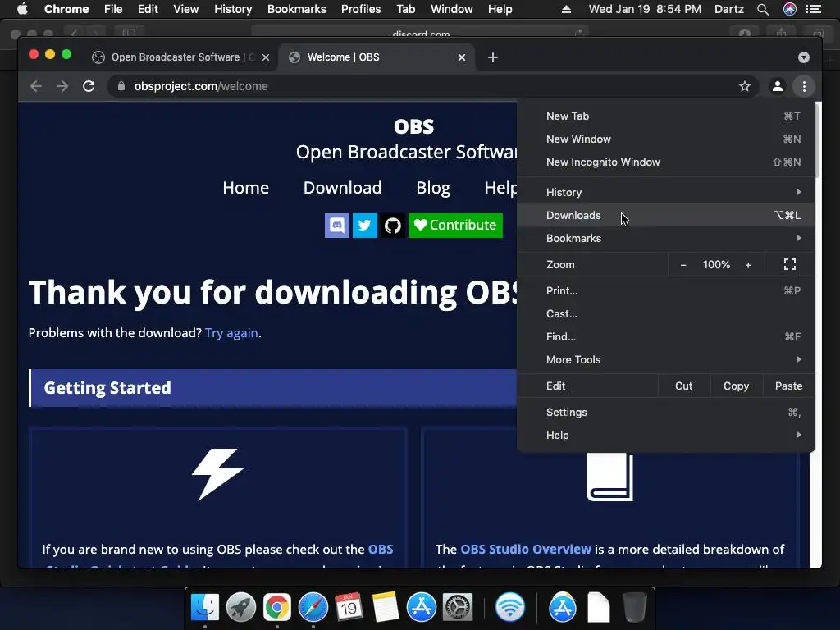Click the page scrollbar beside Chrome menu
This screenshot has height=630, width=840.
coord(818,140)
